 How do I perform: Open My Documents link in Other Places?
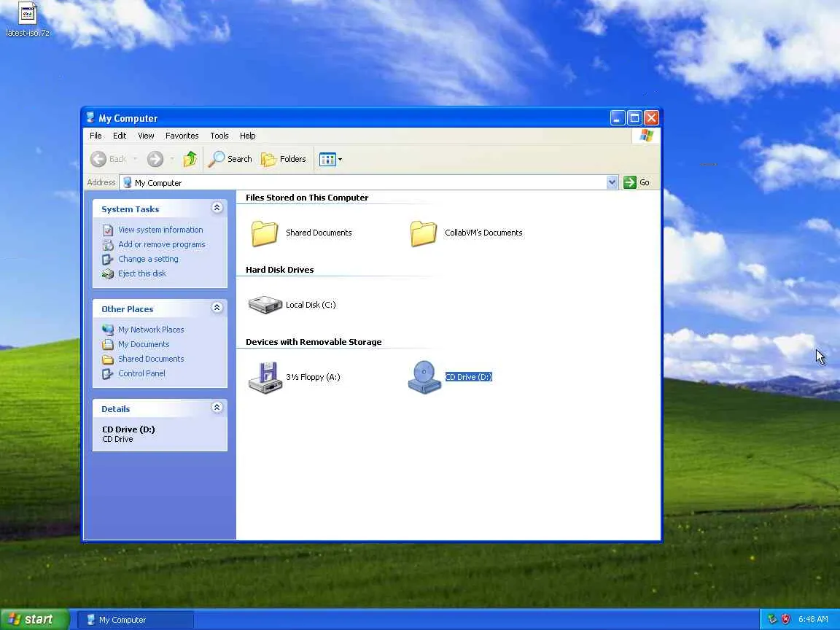[144, 344]
